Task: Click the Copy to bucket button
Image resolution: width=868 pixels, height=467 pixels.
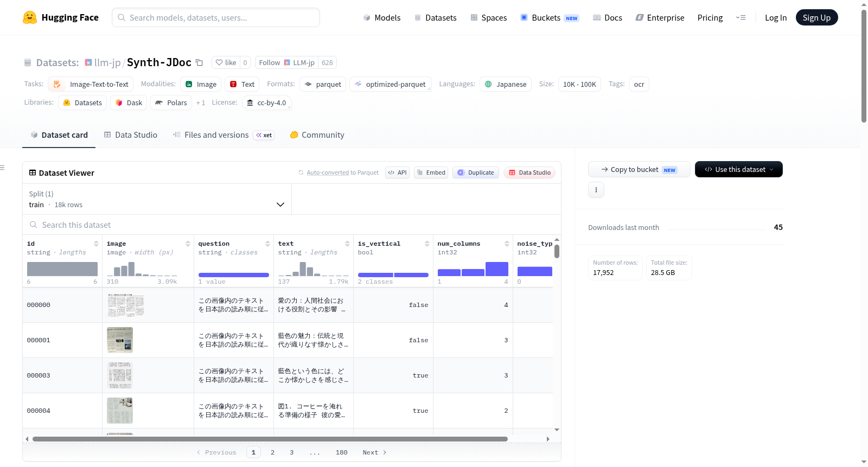Action: [x=639, y=169]
